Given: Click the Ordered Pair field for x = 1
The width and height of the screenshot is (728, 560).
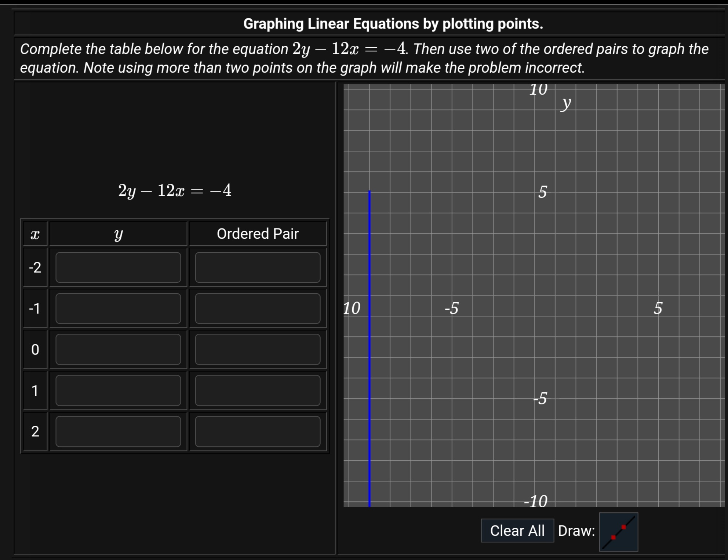Looking at the screenshot, I should [x=258, y=391].
